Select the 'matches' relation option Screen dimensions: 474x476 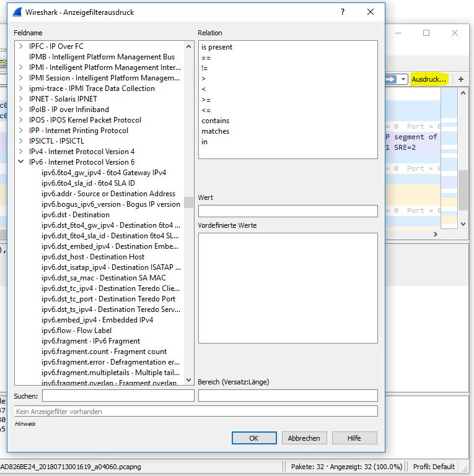click(215, 131)
